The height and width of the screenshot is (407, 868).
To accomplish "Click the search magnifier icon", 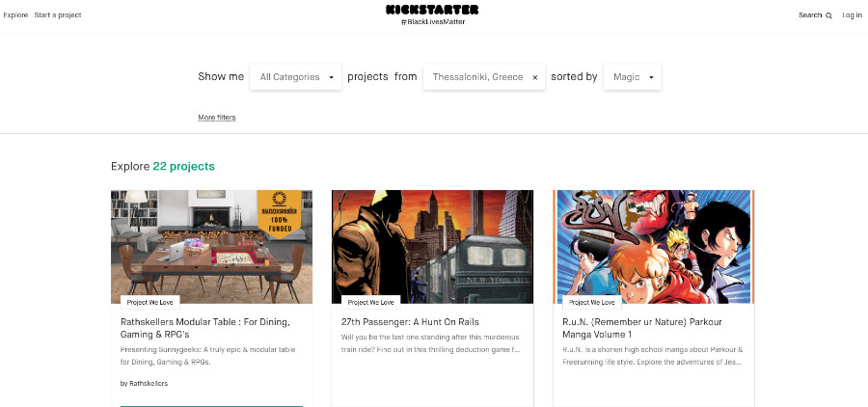I will coord(828,15).
